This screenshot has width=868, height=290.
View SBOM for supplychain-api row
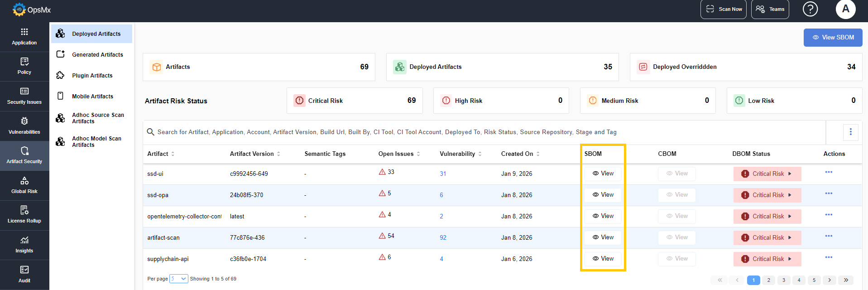click(x=603, y=259)
